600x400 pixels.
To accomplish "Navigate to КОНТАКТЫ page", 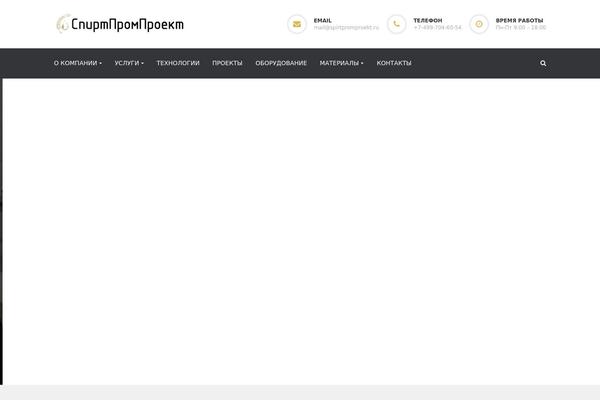I will pyautogui.click(x=394, y=63).
